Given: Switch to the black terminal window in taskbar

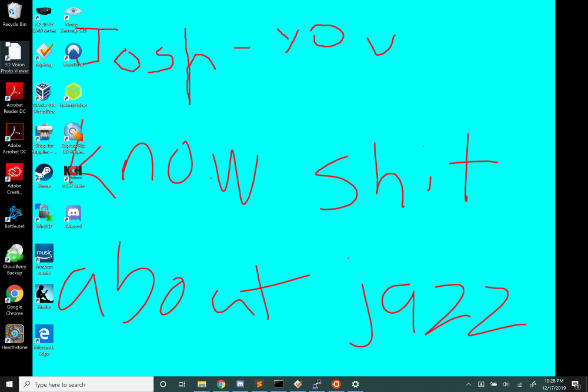Looking at the screenshot, I should coord(279,384).
